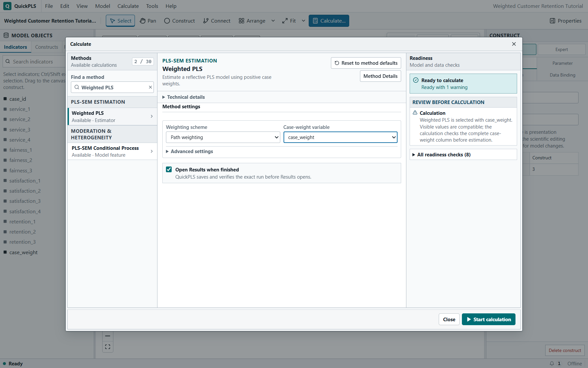Expand Technical details section
The width and height of the screenshot is (588, 368).
(184, 97)
